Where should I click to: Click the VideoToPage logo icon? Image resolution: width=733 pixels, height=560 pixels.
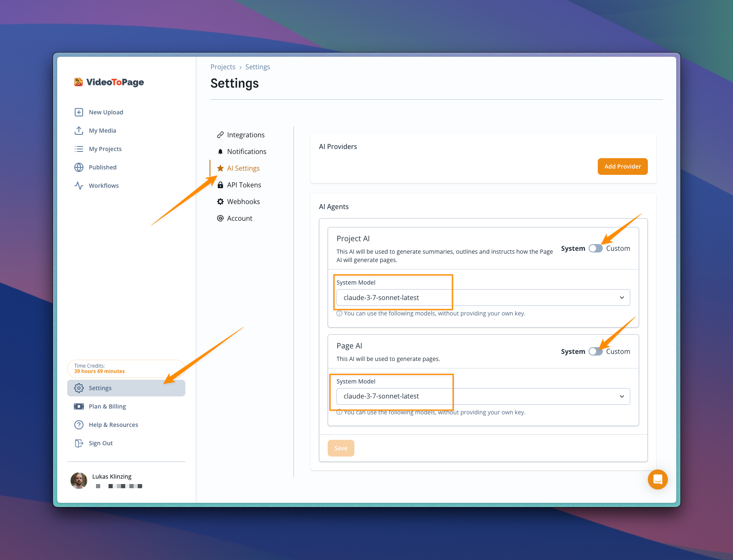tap(78, 82)
